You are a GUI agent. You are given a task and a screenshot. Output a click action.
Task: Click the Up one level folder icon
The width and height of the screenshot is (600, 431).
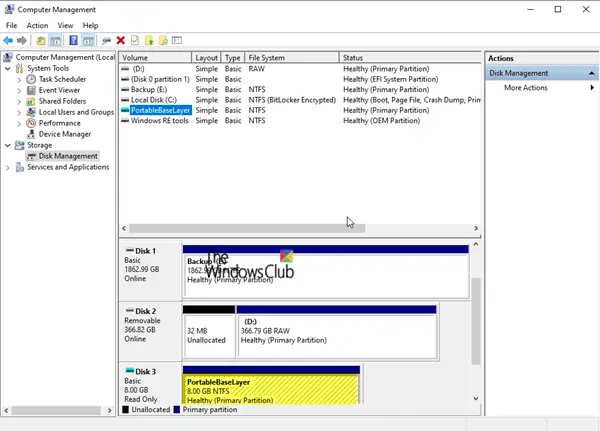tap(41, 41)
